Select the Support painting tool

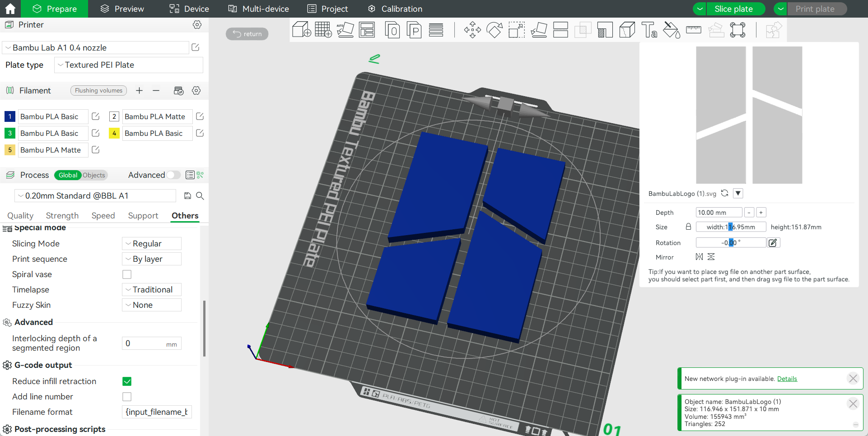tap(605, 30)
